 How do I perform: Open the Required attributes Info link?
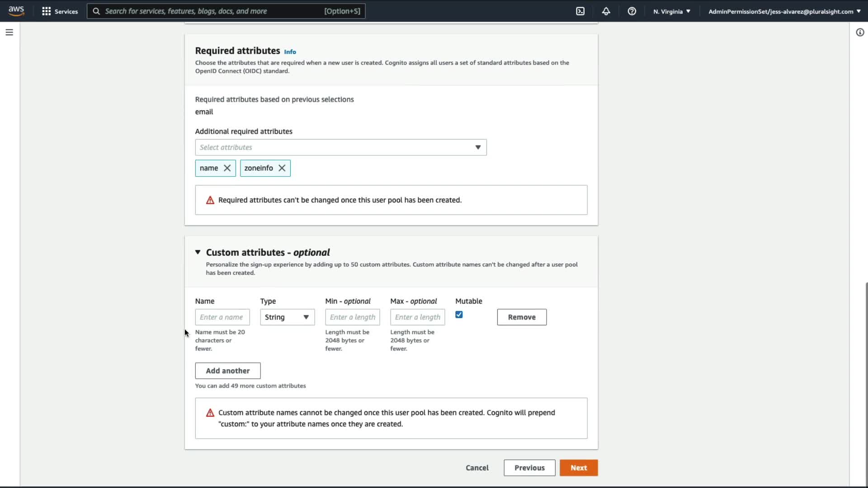tap(290, 52)
